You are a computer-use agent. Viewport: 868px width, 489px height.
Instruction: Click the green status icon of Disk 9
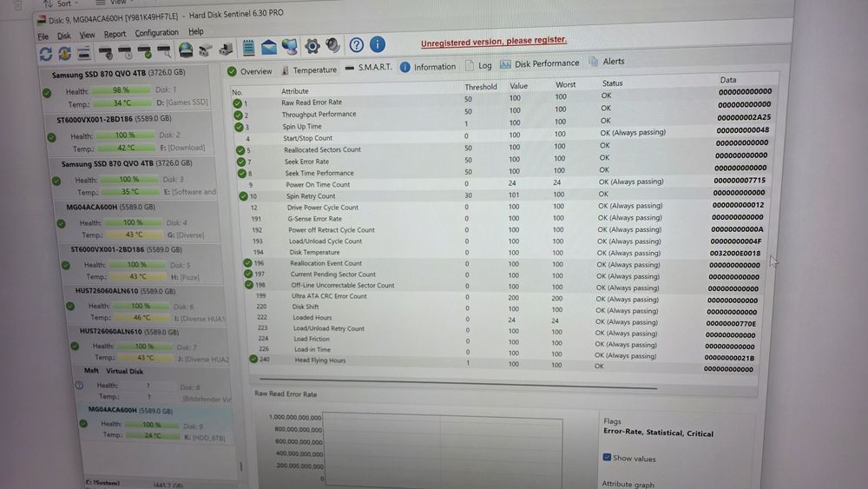pos(83,424)
